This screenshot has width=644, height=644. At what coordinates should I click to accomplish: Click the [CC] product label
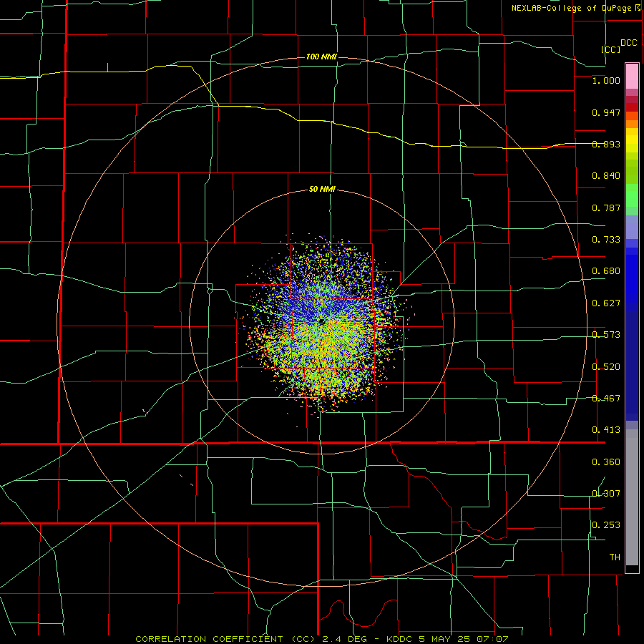pos(611,49)
